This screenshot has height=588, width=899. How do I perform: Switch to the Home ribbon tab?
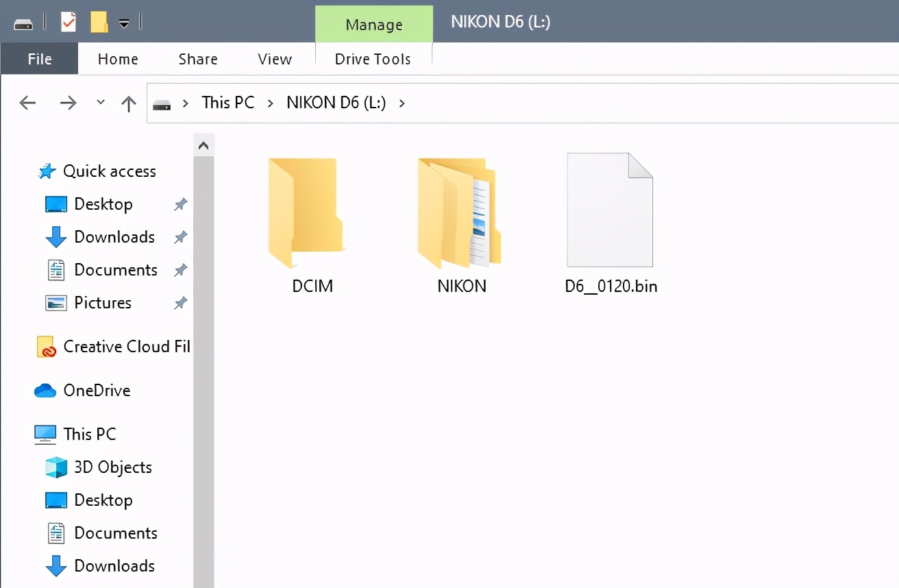point(118,59)
